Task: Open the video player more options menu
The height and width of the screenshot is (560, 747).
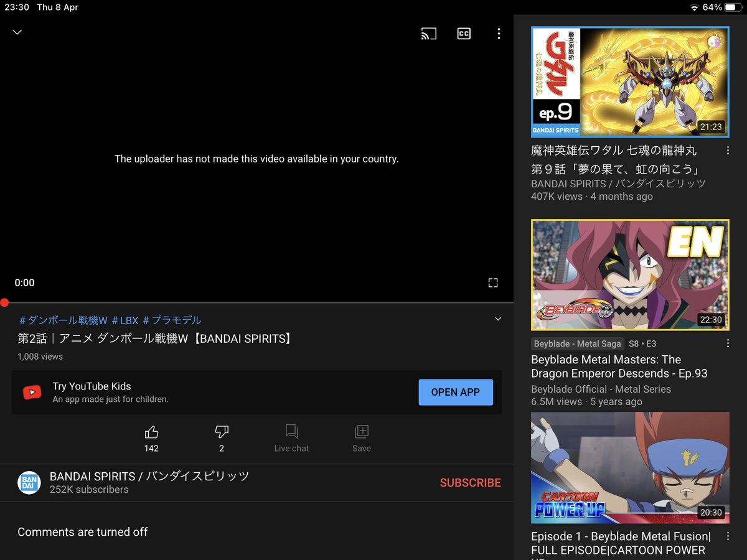Action: coord(499,34)
